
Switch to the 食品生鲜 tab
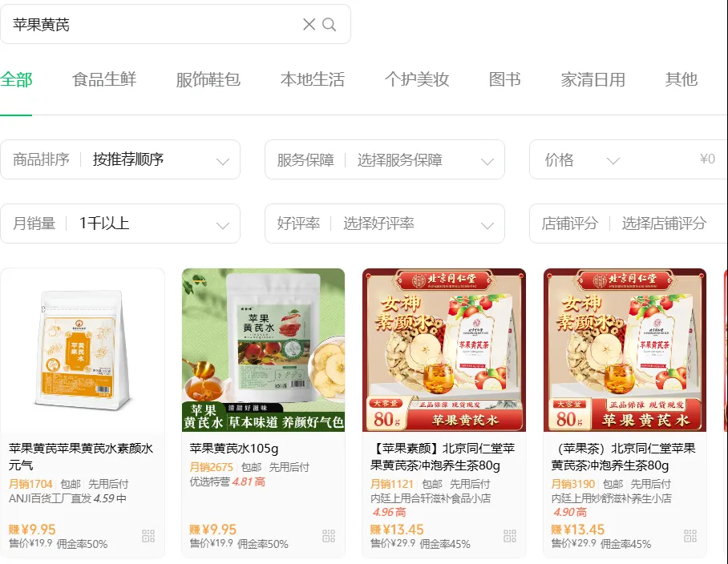point(104,79)
